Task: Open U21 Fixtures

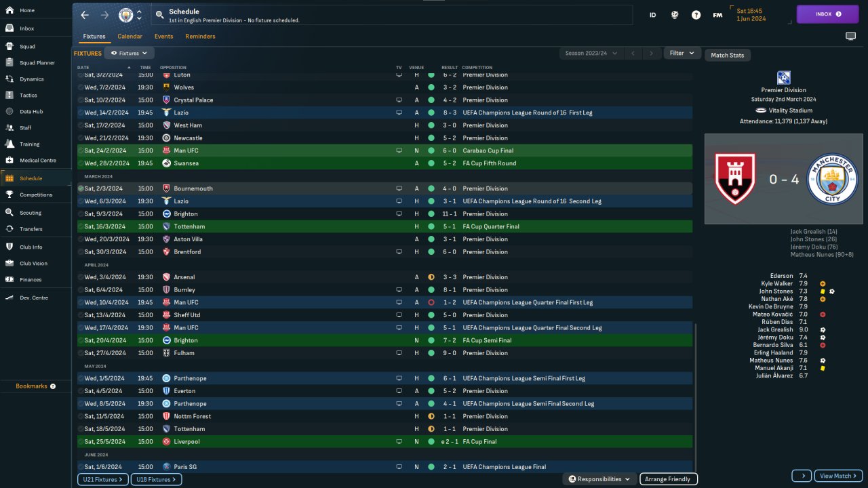Action: coord(102,480)
